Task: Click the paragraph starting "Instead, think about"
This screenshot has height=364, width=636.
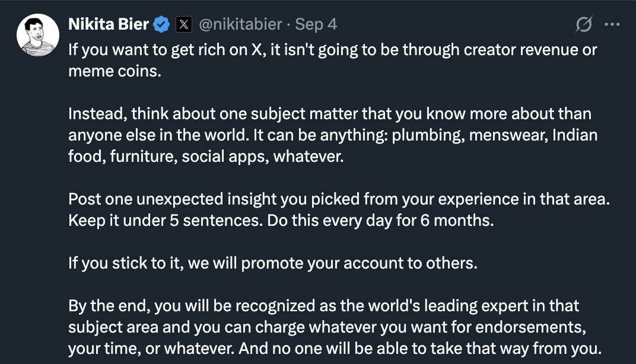Action: (x=332, y=135)
